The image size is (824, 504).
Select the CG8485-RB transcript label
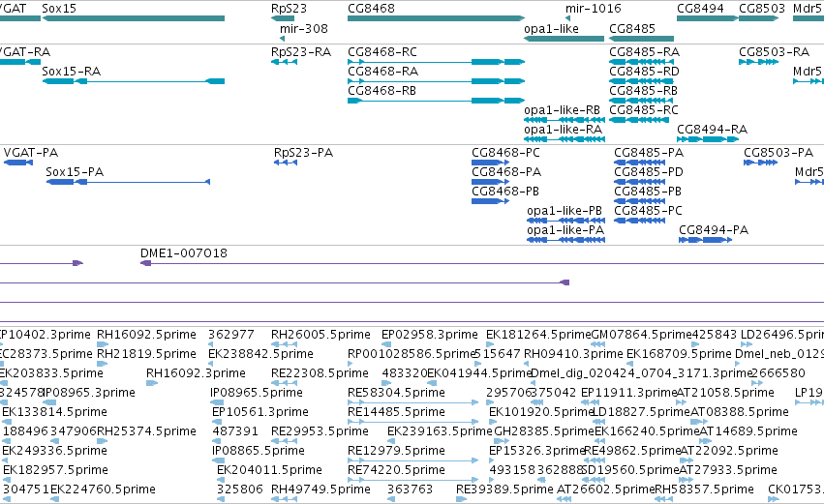[x=643, y=91]
